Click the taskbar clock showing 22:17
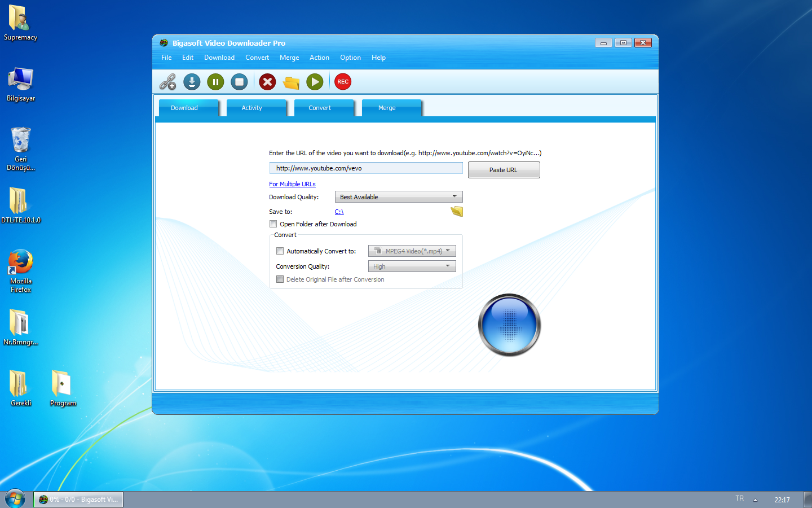The image size is (812, 508). (782, 500)
